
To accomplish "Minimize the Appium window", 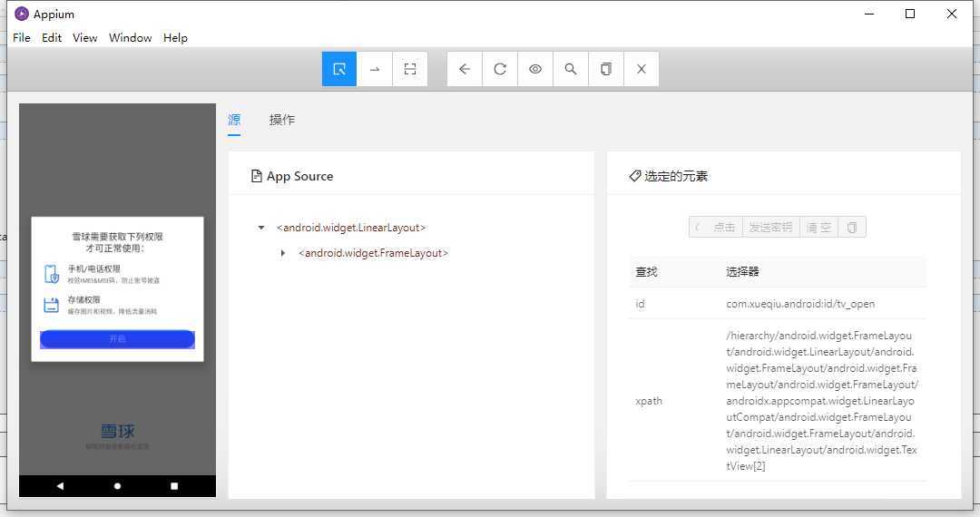I will (x=868, y=14).
